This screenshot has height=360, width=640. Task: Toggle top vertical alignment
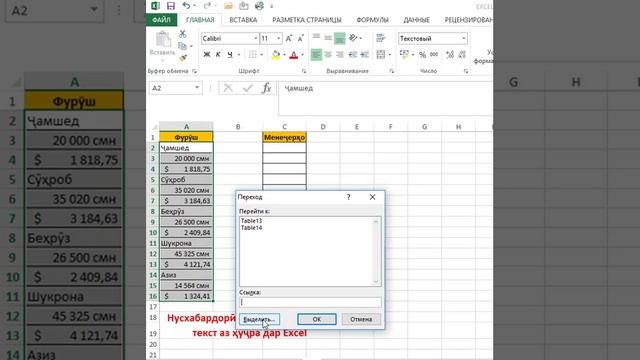coord(316,38)
